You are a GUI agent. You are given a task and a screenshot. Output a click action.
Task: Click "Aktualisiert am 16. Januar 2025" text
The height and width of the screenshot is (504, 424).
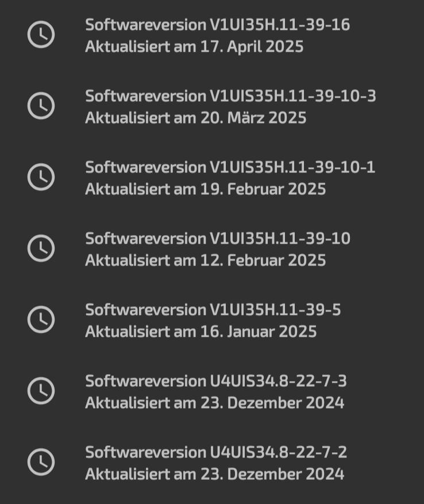201,332
